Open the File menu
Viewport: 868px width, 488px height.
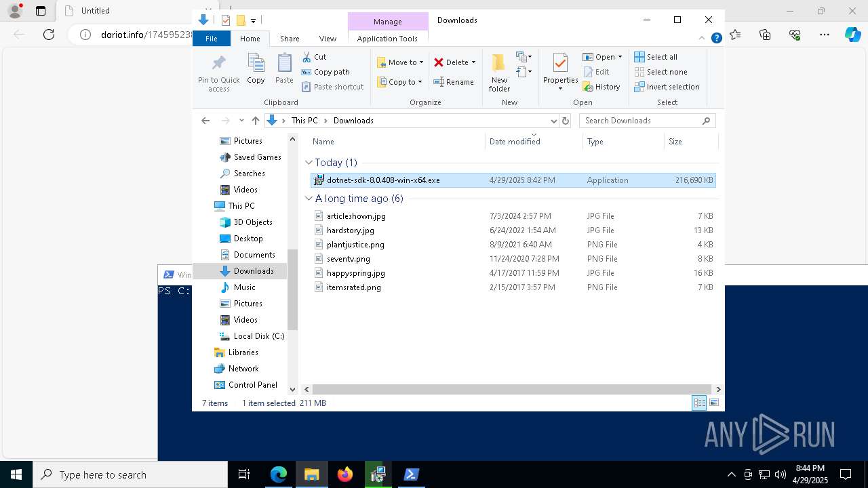coord(212,39)
